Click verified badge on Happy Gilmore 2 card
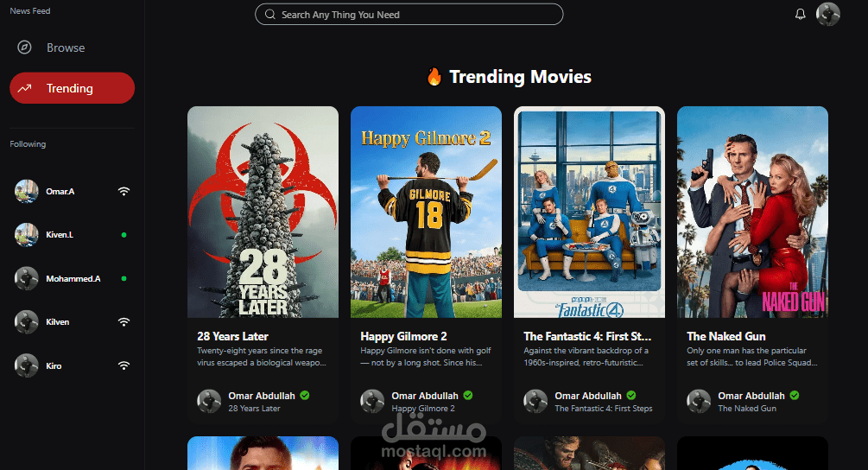Screen dimensions: 868x470 click(468, 395)
